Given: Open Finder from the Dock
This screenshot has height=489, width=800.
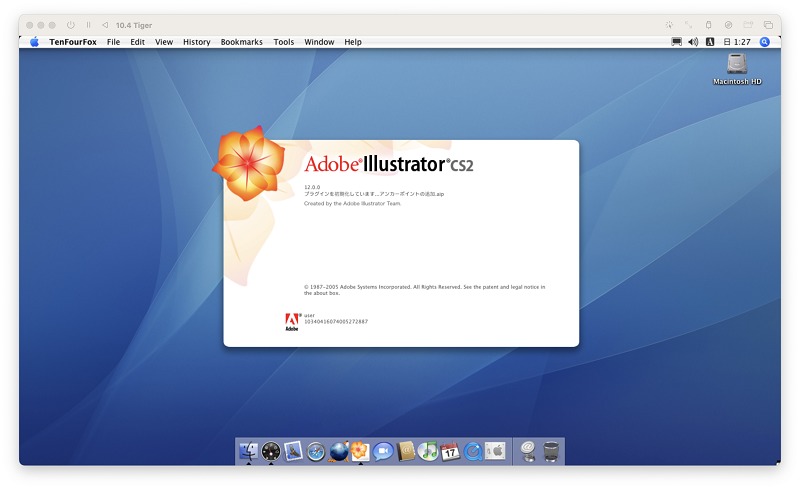Looking at the screenshot, I should tap(248, 451).
